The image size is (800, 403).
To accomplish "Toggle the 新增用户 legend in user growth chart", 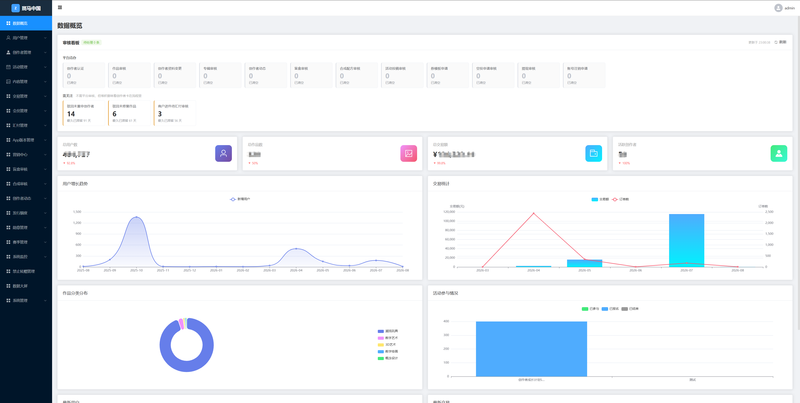I will click(240, 199).
